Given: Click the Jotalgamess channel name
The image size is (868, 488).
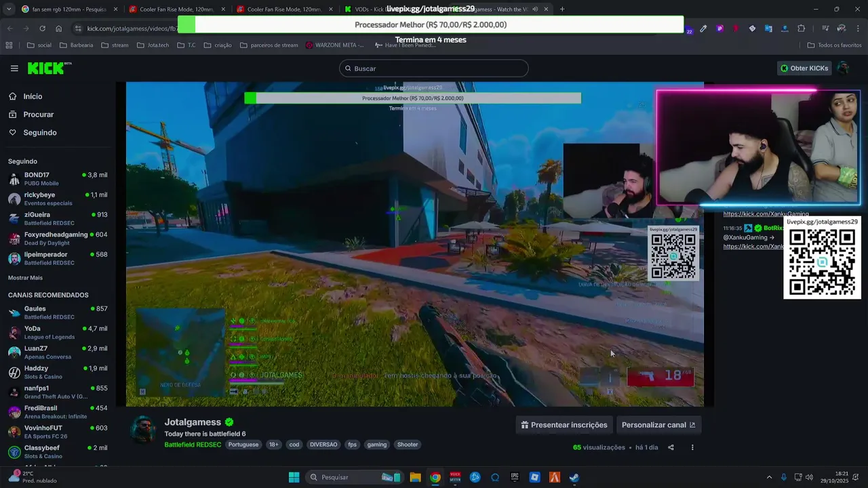Looking at the screenshot, I should [193, 422].
